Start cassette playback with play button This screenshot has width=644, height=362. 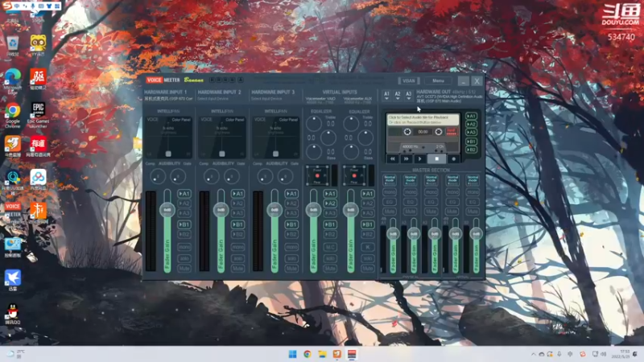point(419,158)
